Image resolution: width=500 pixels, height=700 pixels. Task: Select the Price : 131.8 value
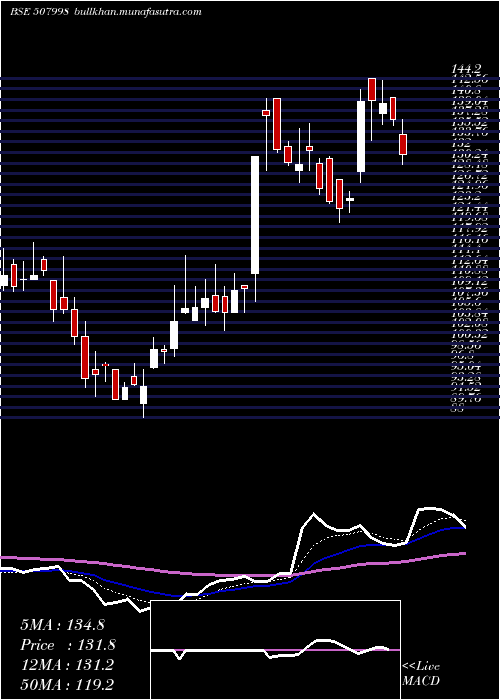(68, 645)
